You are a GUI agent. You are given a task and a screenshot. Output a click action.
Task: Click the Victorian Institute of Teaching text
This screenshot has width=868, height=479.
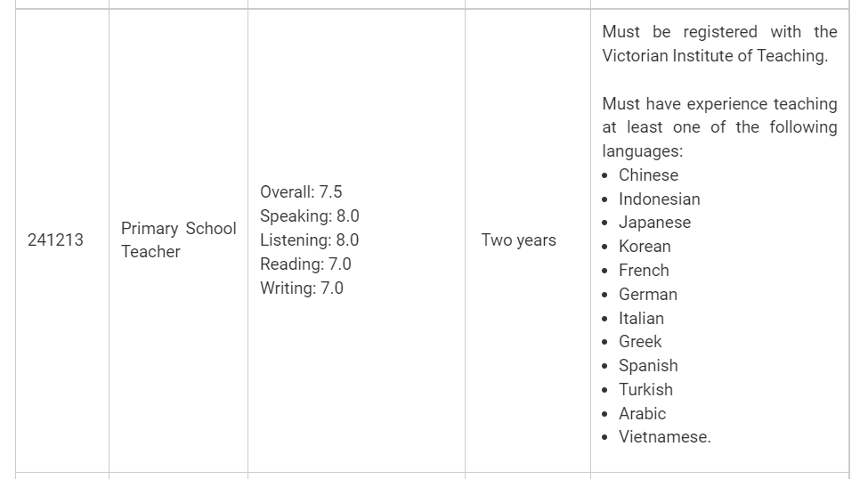[x=715, y=56]
